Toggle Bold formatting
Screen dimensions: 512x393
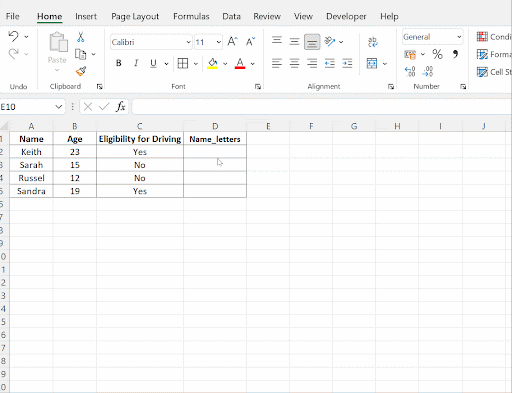click(x=118, y=63)
